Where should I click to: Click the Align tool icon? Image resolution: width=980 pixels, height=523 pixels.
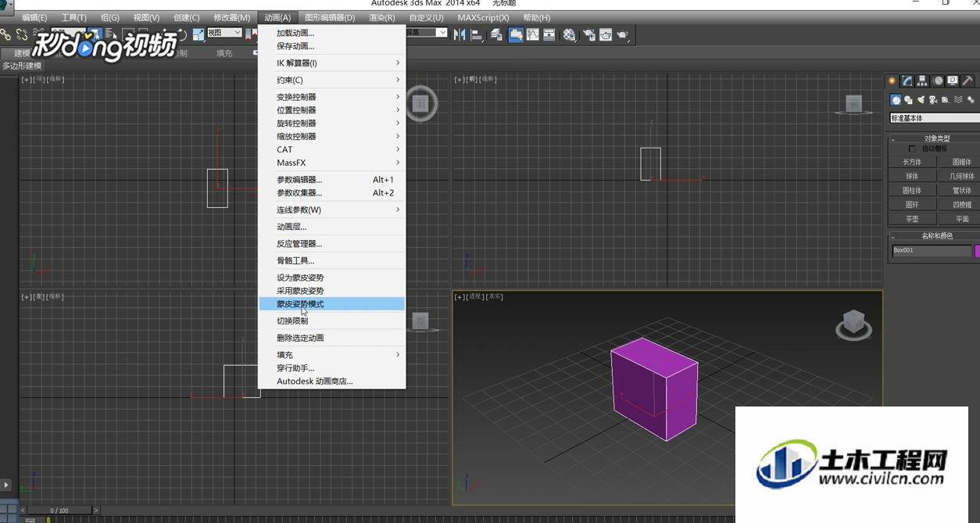(x=476, y=34)
